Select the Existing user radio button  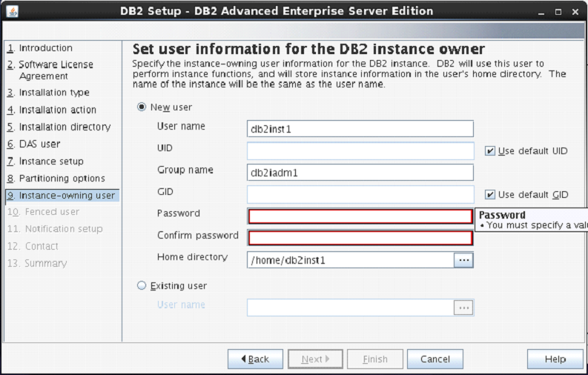142,285
